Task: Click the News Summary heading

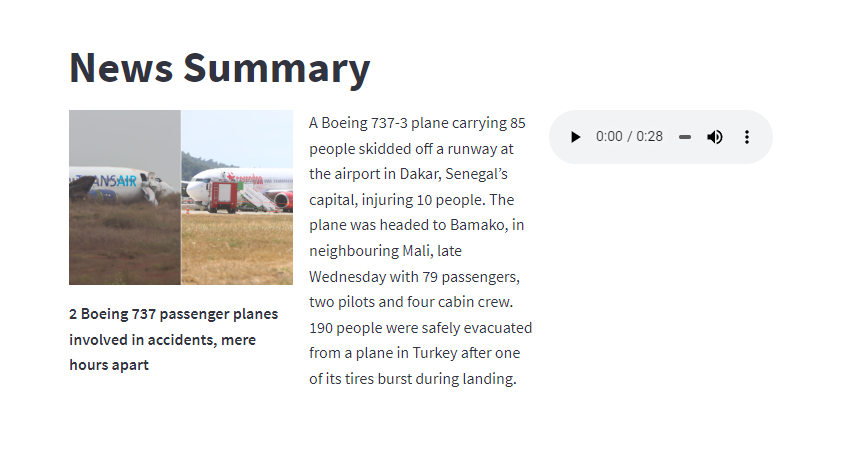Action: (220, 68)
